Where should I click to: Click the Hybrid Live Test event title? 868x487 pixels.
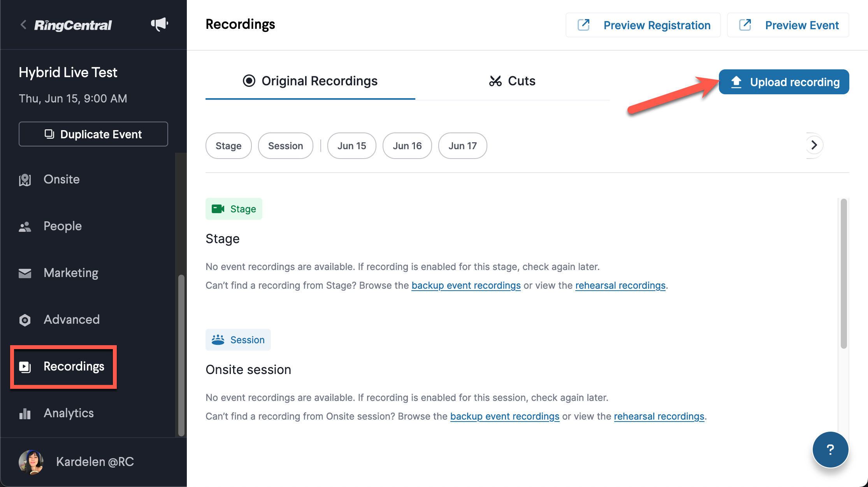point(68,72)
